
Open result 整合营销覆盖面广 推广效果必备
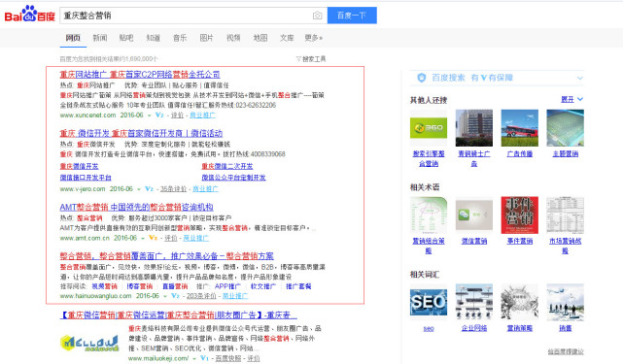coord(167,256)
